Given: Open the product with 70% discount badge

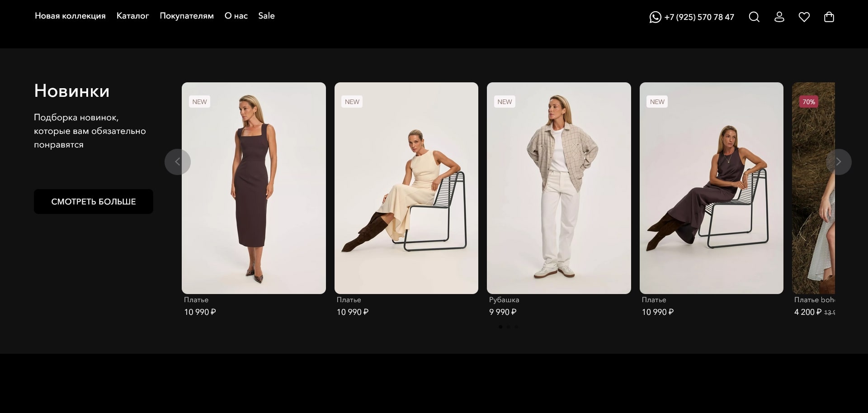Looking at the screenshot, I should point(813,188).
